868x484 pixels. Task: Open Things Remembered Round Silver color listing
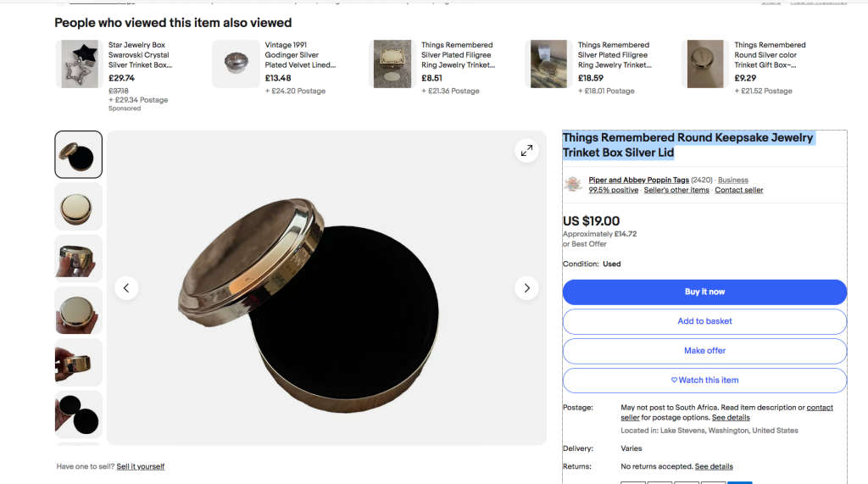(x=770, y=55)
